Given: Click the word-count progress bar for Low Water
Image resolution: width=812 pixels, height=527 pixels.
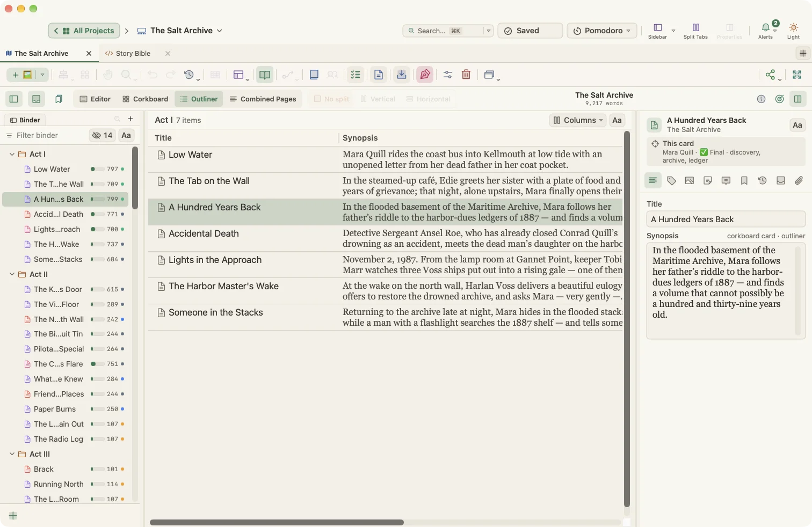Looking at the screenshot, I should 97,169.
